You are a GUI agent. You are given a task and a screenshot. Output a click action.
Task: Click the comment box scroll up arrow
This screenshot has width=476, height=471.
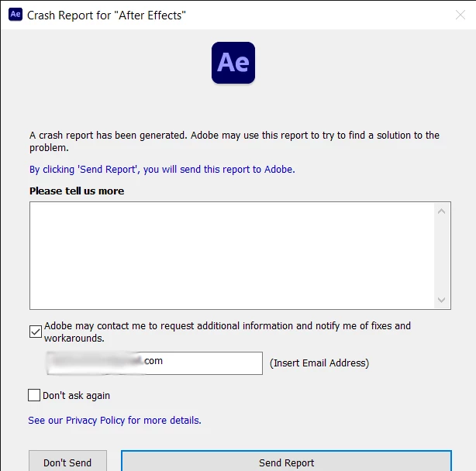(x=442, y=211)
